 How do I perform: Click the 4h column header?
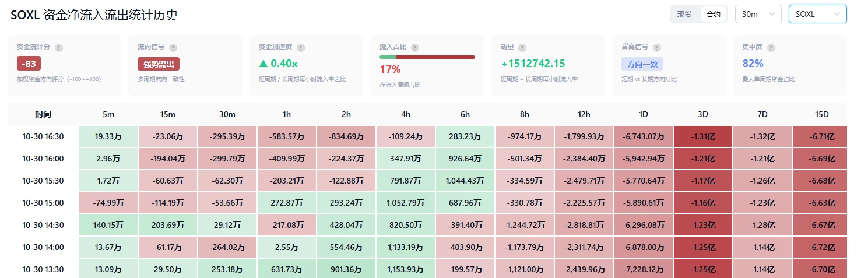tap(406, 114)
